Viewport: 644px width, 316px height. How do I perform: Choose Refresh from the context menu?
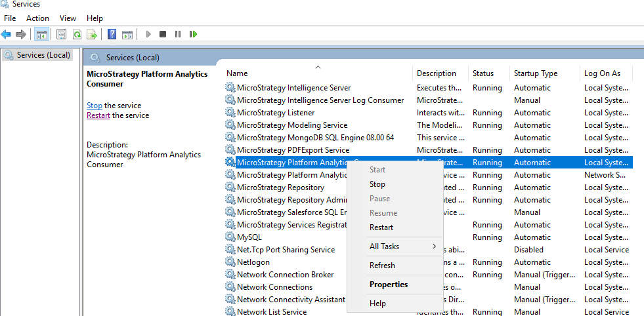395,266
